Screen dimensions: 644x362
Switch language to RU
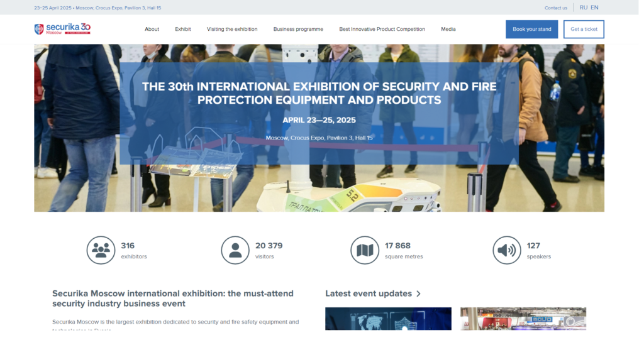[583, 8]
